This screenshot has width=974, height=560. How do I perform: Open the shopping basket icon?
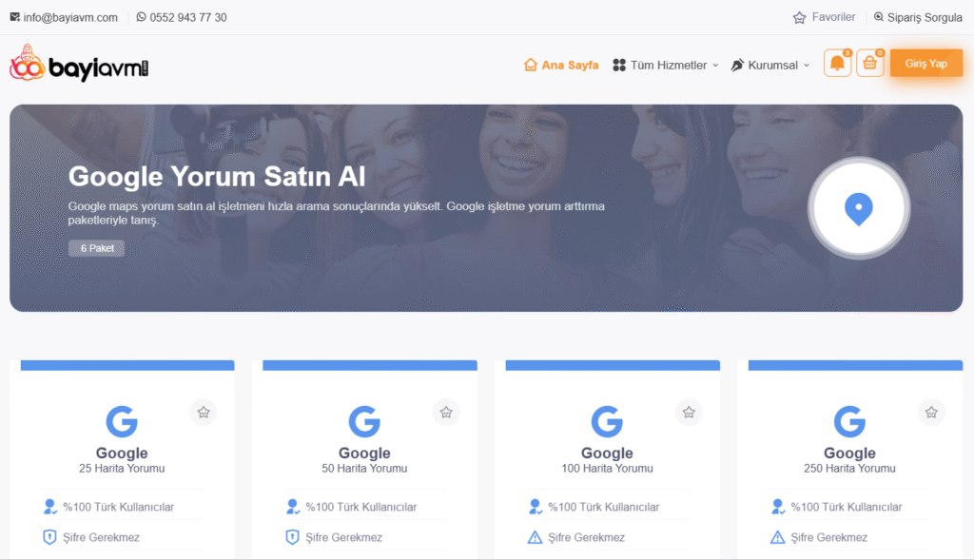tap(869, 64)
